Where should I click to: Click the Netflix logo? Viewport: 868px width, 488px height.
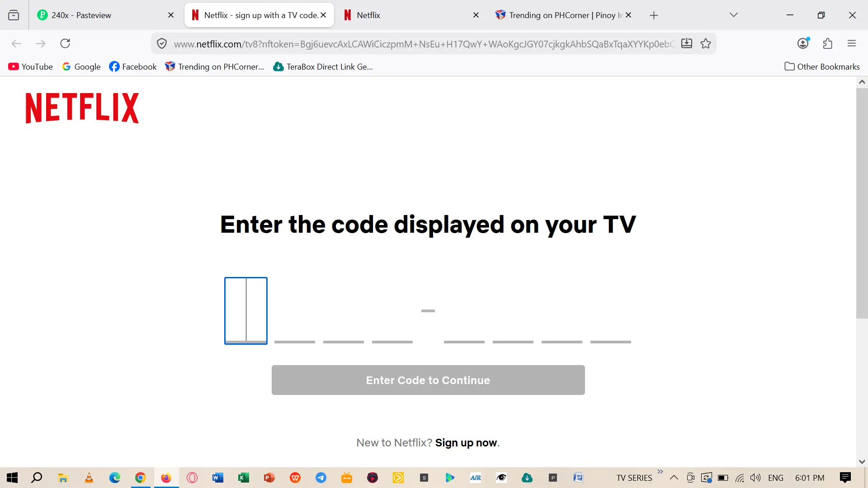pyautogui.click(x=82, y=108)
